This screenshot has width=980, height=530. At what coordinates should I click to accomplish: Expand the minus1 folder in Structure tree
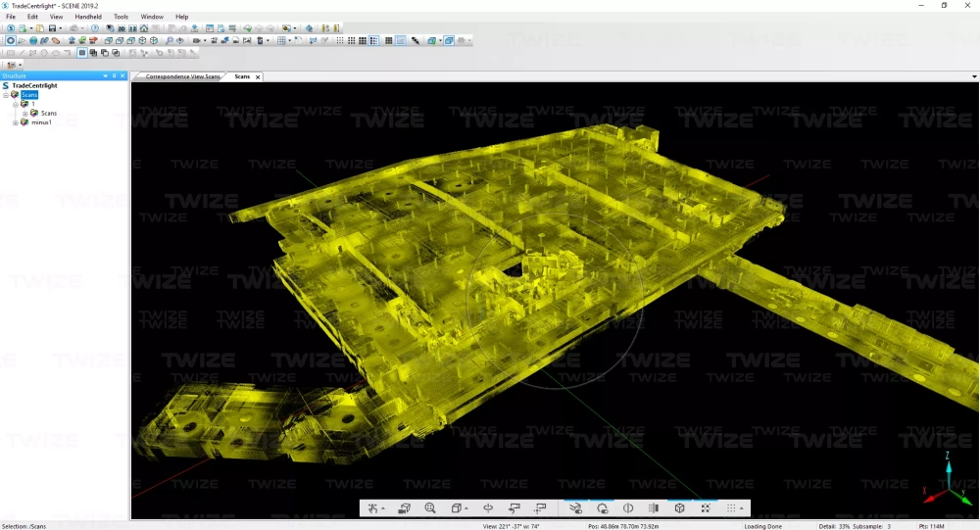15,122
